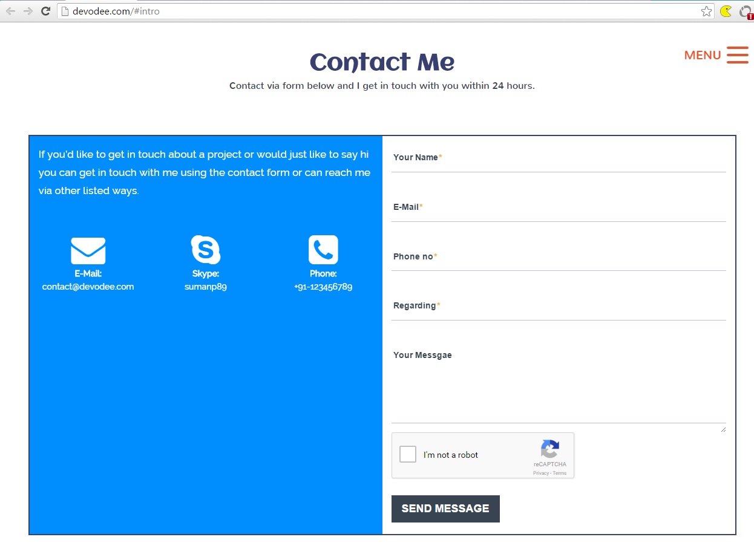Focus the Regarding input field
The width and height of the screenshot is (754, 560).
(x=559, y=306)
